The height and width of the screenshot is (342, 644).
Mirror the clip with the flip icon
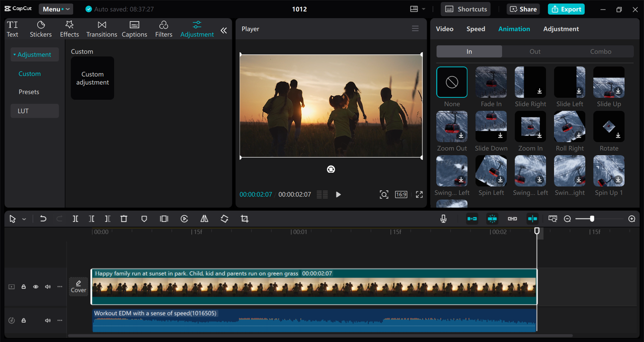[x=204, y=219]
